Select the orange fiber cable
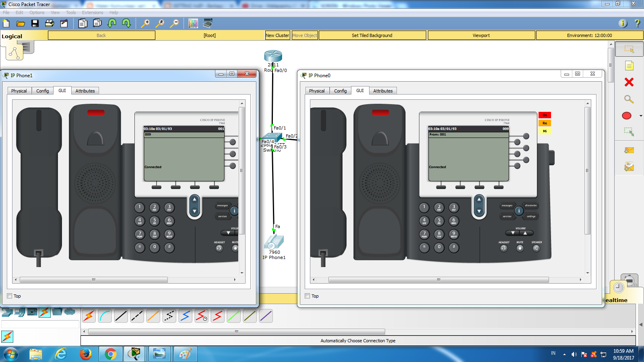 (x=153, y=316)
